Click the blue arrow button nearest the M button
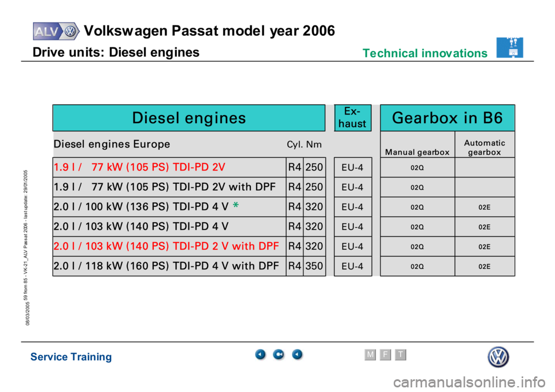This screenshot has width=555, height=392. [x=297, y=354]
